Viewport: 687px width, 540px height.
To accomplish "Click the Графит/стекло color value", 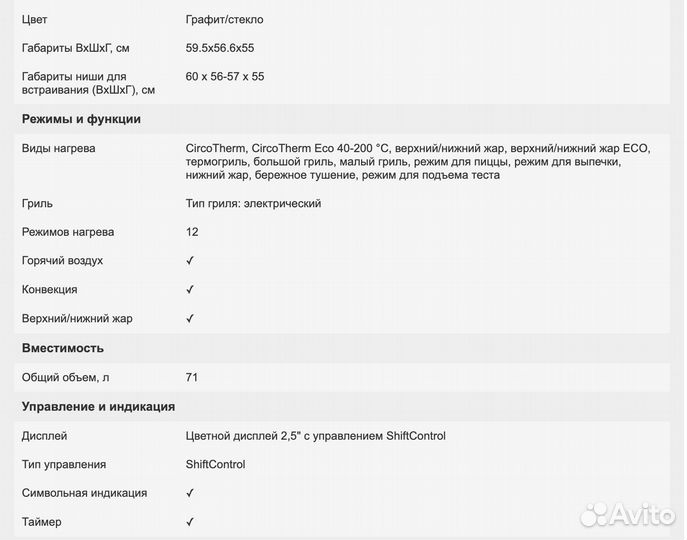I will click(225, 19).
